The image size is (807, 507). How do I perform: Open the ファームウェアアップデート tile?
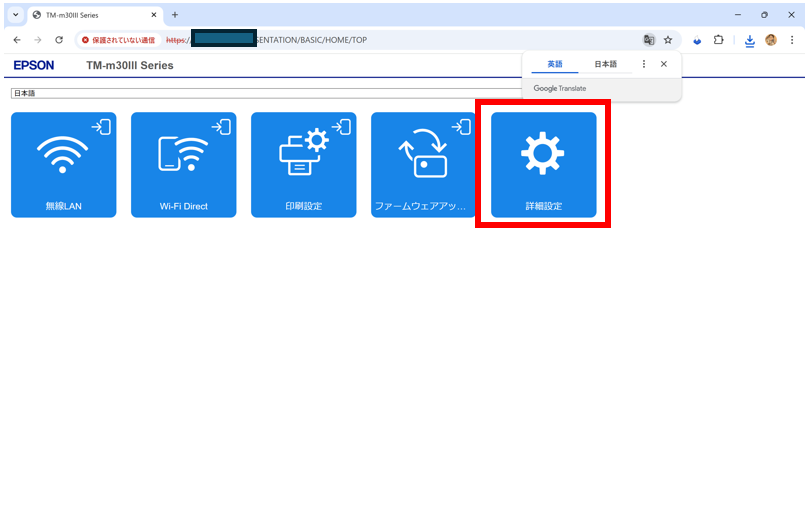click(x=423, y=165)
